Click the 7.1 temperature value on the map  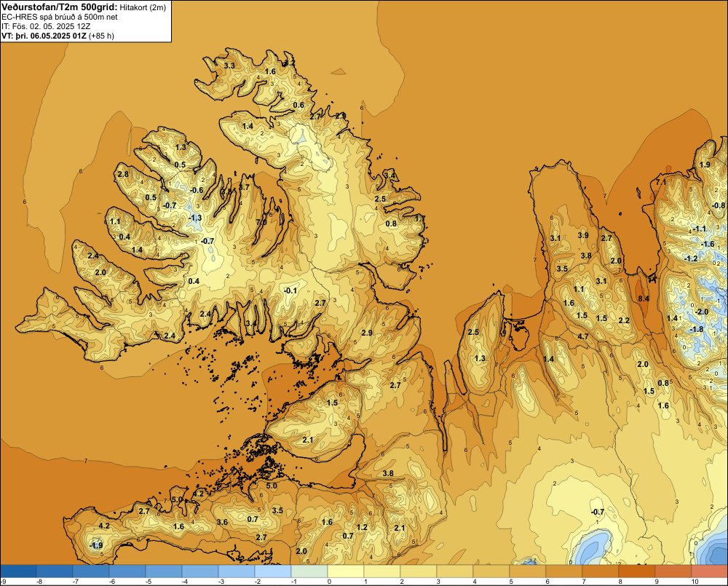point(660,183)
